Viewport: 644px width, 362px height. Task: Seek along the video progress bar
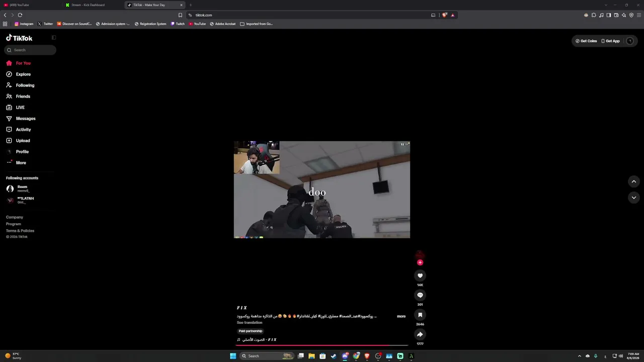coord(322,346)
